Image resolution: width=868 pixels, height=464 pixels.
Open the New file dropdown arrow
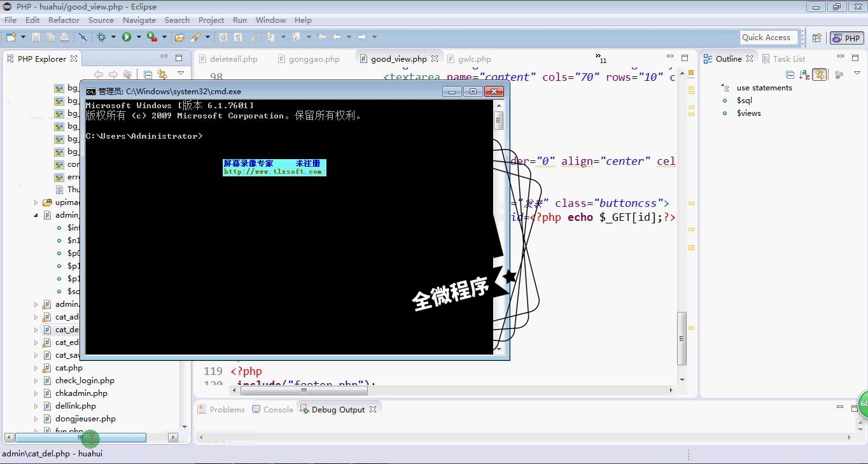point(23,38)
